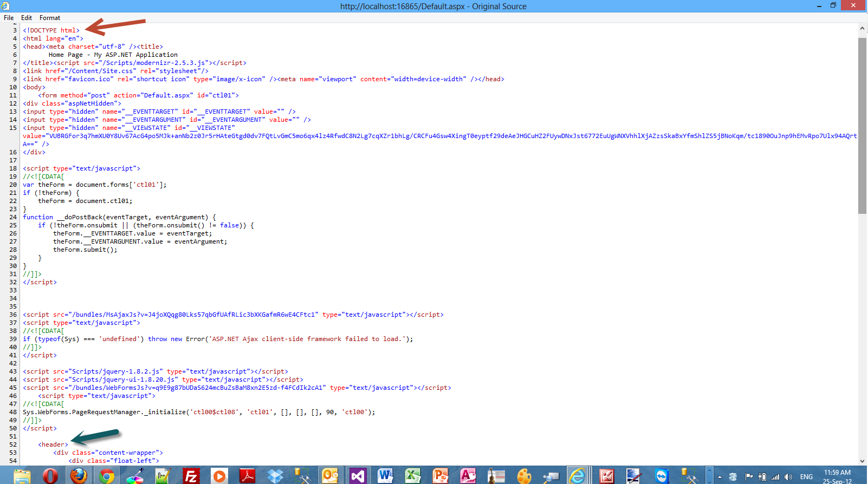Switch to Internet Explorer in taskbar
Screen dimensions: 868x484
pos(578,476)
